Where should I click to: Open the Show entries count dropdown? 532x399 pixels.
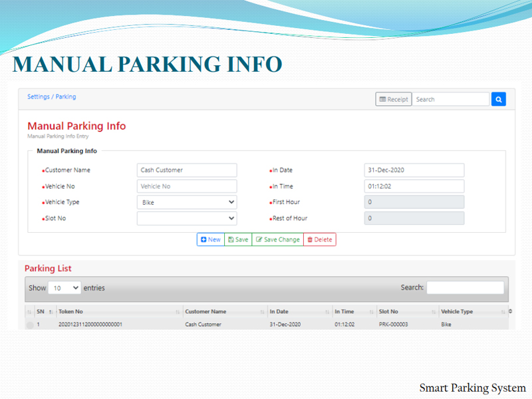click(65, 288)
